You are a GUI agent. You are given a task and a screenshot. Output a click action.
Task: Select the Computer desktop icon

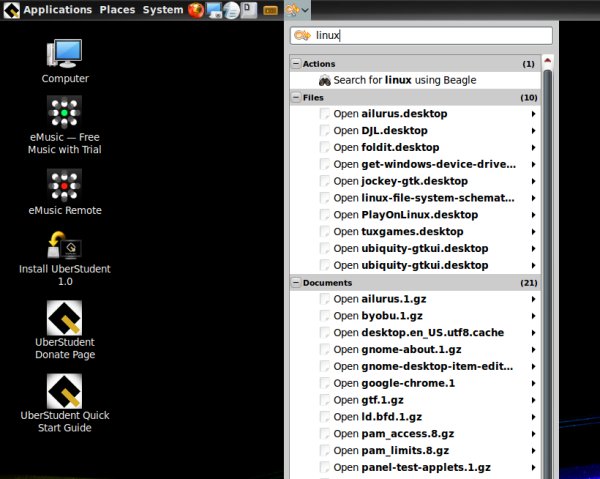pyautogui.click(x=65, y=61)
